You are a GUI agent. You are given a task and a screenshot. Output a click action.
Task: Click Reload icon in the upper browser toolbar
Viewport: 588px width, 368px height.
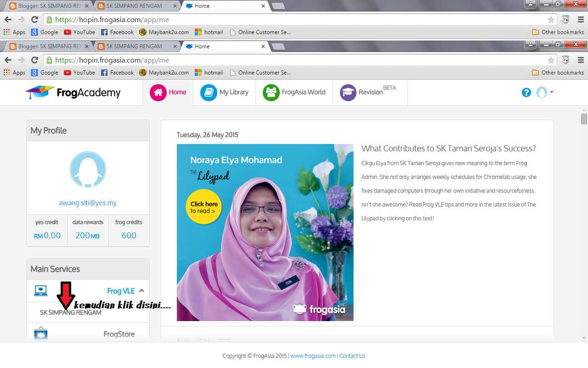tap(34, 20)
